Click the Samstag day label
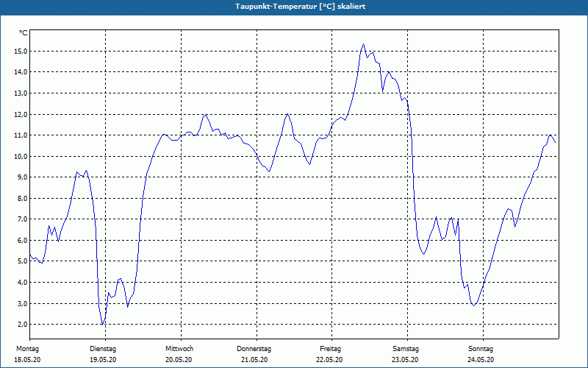This screenshot has height=368, width=588. coord(406,349)
